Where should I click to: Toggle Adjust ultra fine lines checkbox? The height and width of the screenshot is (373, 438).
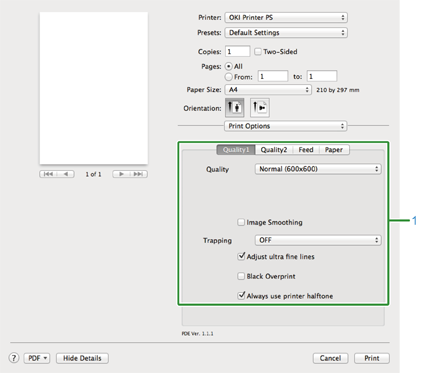click(241, 256)
